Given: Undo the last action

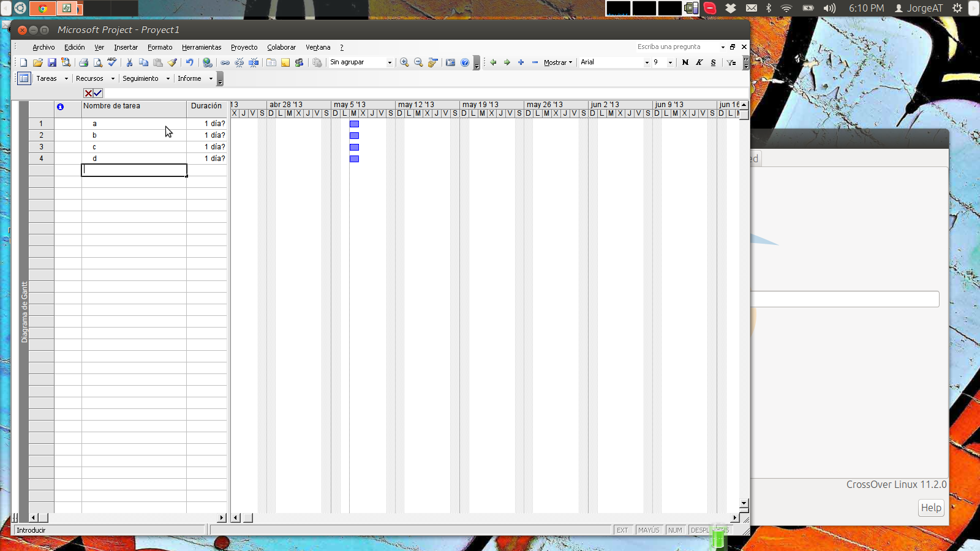Looking at the screenshot, I should click(189, 62).
